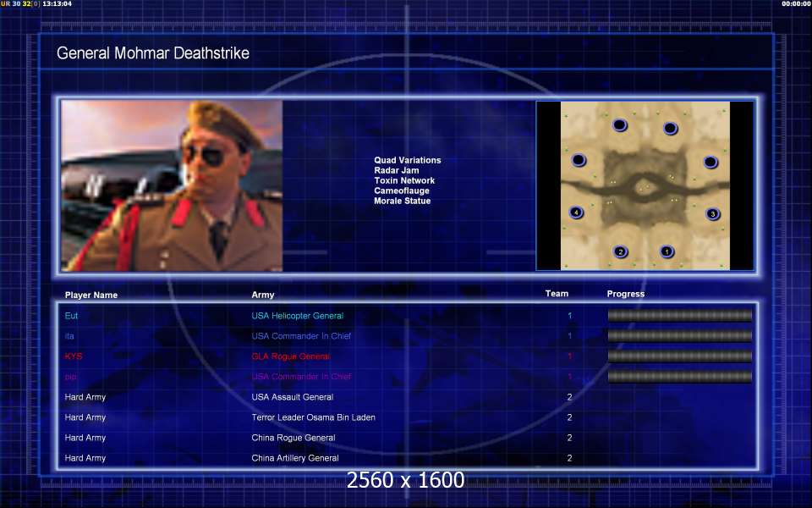Click ita's loading progress bar
This screenshot has height=508, width=812.
point(679,336)
